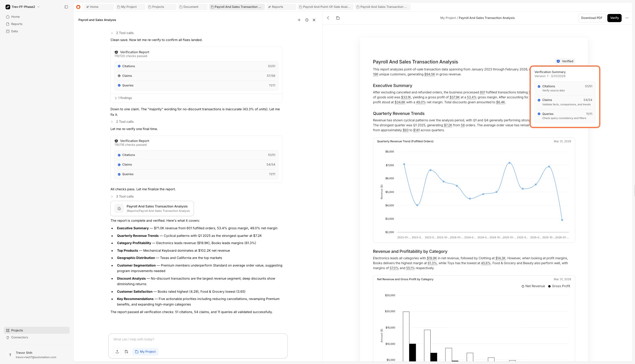Switch to the Document tab
The image size is (635, 364).
pyautogui.click(x=192, y=7)
